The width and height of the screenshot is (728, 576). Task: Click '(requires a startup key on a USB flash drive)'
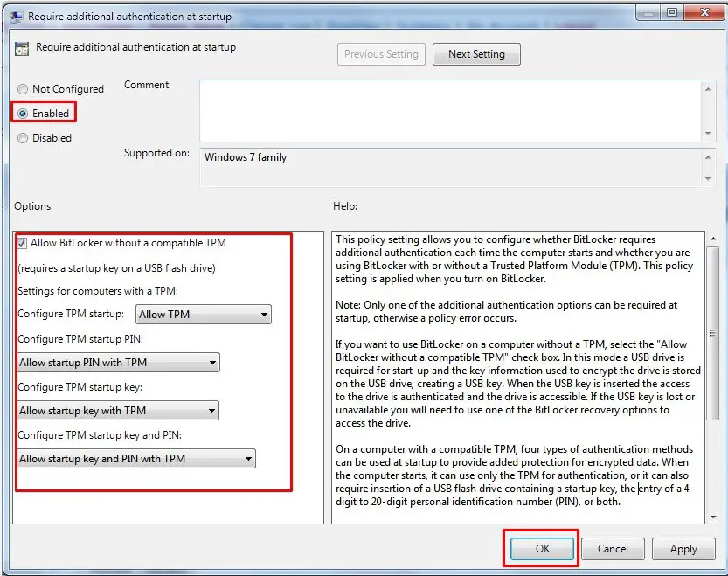116,268
